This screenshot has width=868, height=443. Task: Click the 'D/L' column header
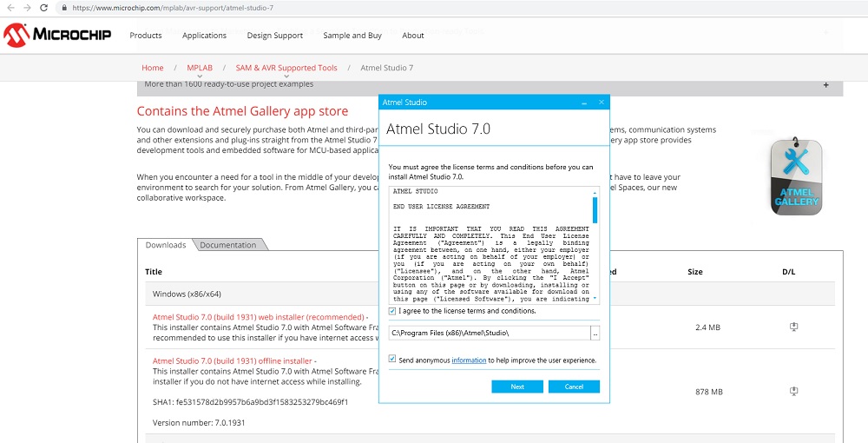(788, 271)
